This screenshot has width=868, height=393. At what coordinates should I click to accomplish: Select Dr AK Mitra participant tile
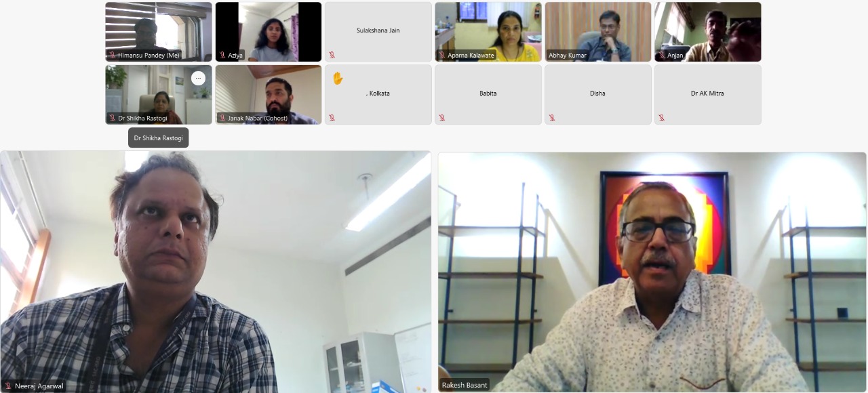coord(707,94)
